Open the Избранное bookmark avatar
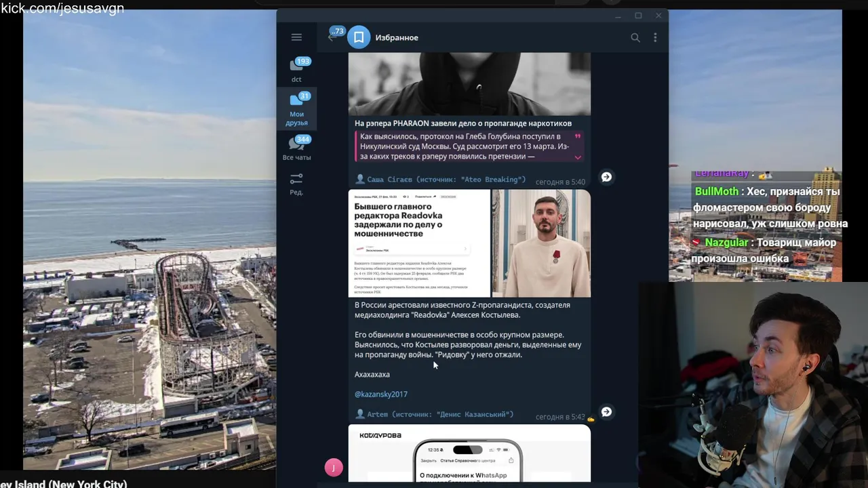The image size is (868, 488). tap(359, 37)
